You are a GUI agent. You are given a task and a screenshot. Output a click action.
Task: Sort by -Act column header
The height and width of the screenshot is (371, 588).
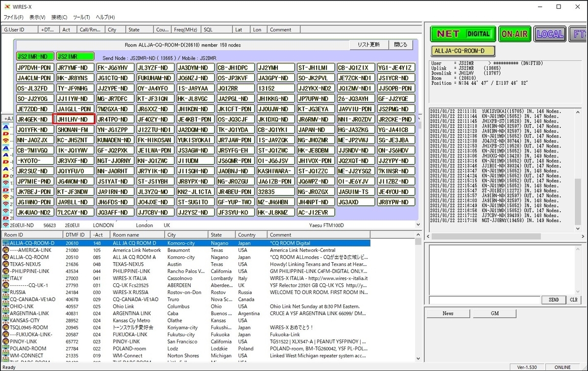100,235
